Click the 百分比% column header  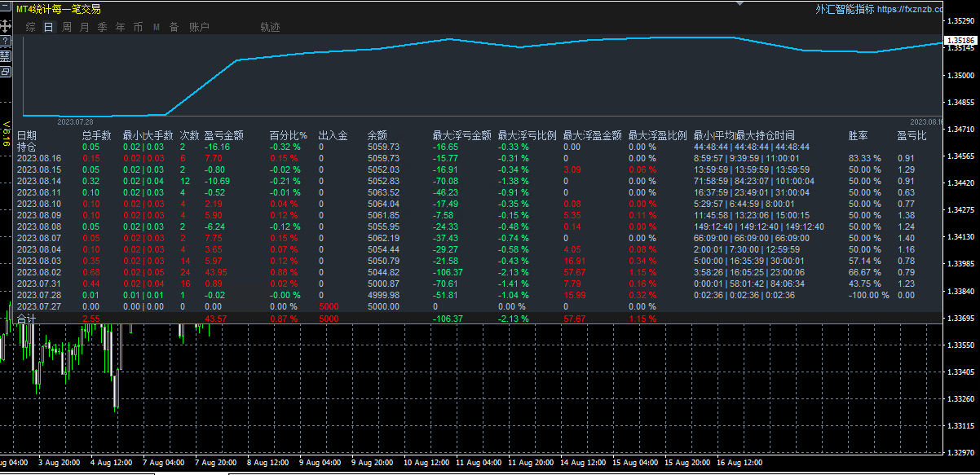click(288, 135)
